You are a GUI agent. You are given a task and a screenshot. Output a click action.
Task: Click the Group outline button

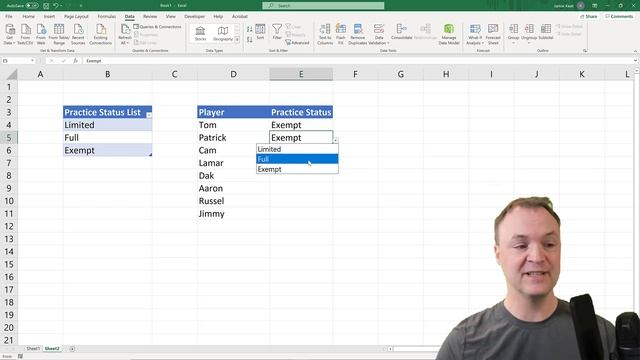513,33
